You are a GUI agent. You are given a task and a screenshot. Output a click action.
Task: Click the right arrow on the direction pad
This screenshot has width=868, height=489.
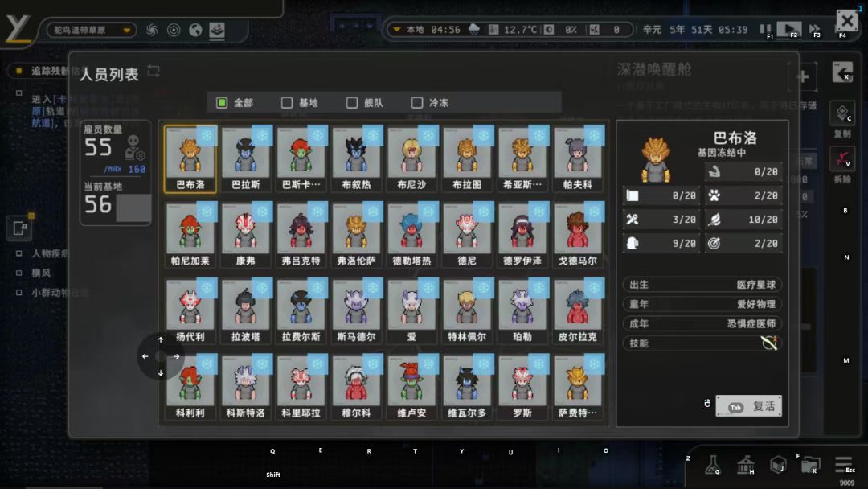pos(176,356)
